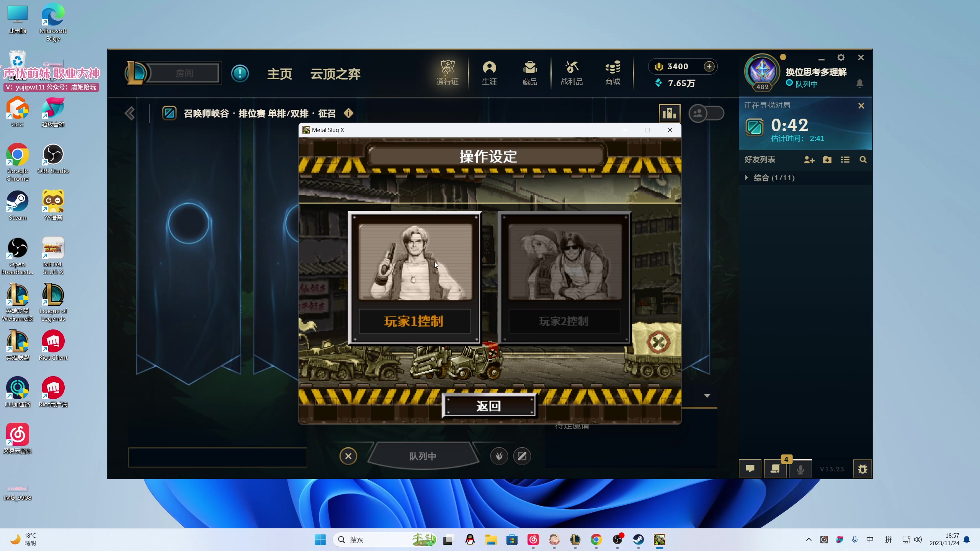Viewport: 980px width, 551px height.
Task: Open YY语音 desktop shortcut
Action: click(53, 206)
